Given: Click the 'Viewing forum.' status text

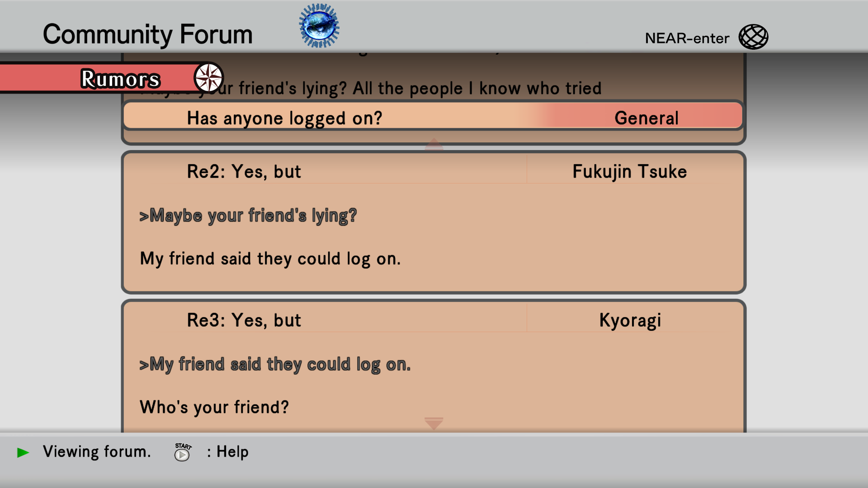Looking at the screenshot, I should point(97,452).
